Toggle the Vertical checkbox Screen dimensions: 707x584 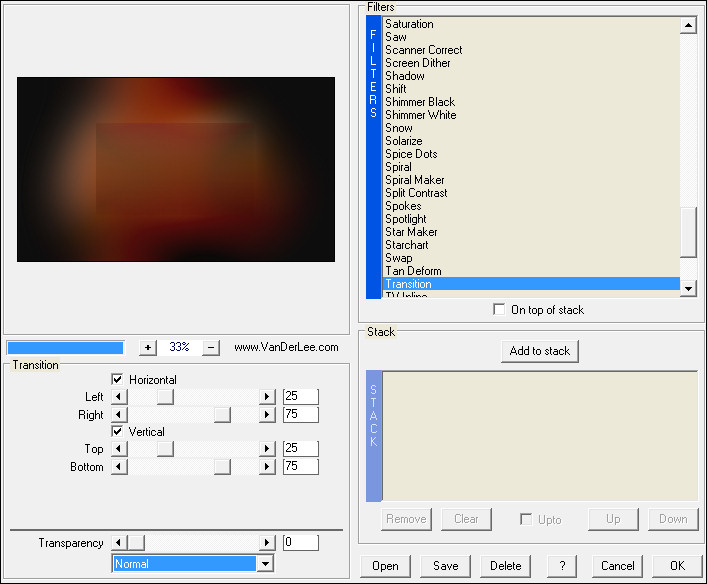(x=117, y=431)
